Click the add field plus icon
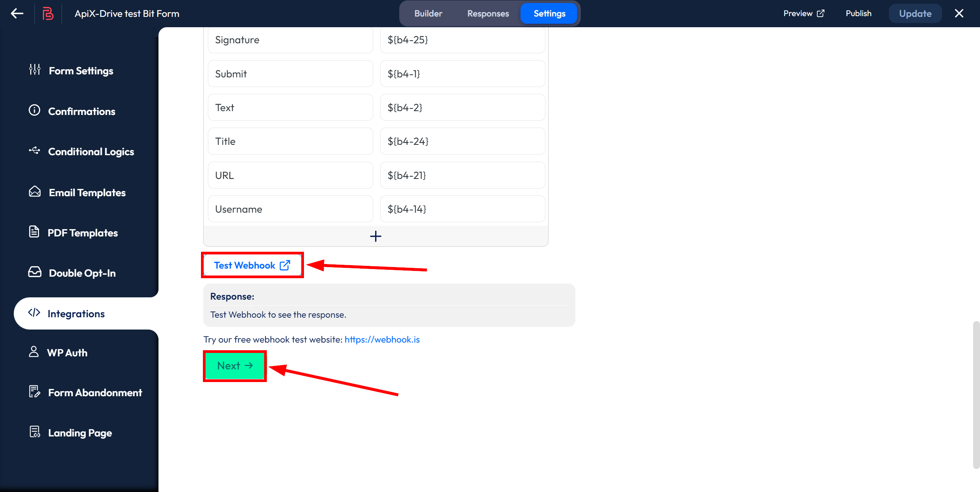The height and width of the screenshot is (492, 980). tap(375, 236)
